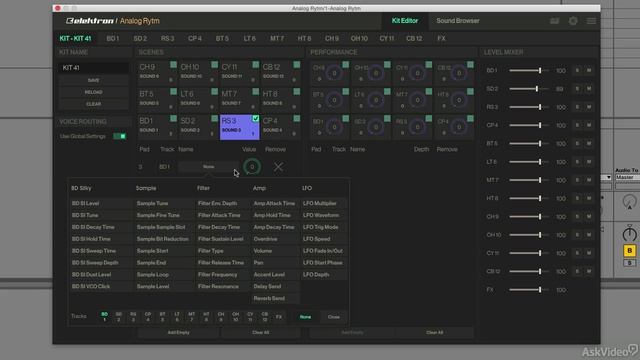This screenshot has height=360, width=640.
Task: Open the SD 2 track tab
Action: pyautogui.click(x=140, y=38)
